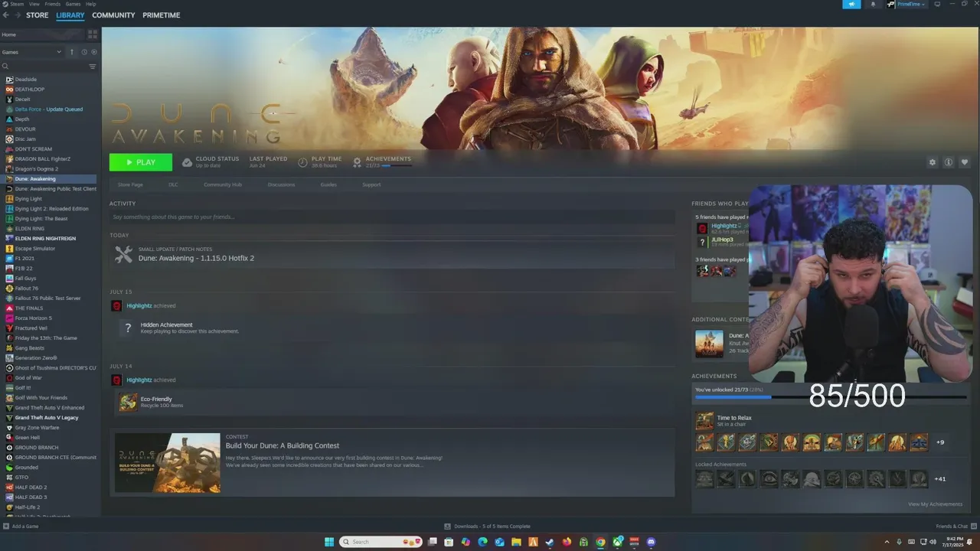The width and height of the screenshot is (980, 551).
Task: Open the Dune soundtrack additional content thumbnail
Action: [x=709, y=344]
